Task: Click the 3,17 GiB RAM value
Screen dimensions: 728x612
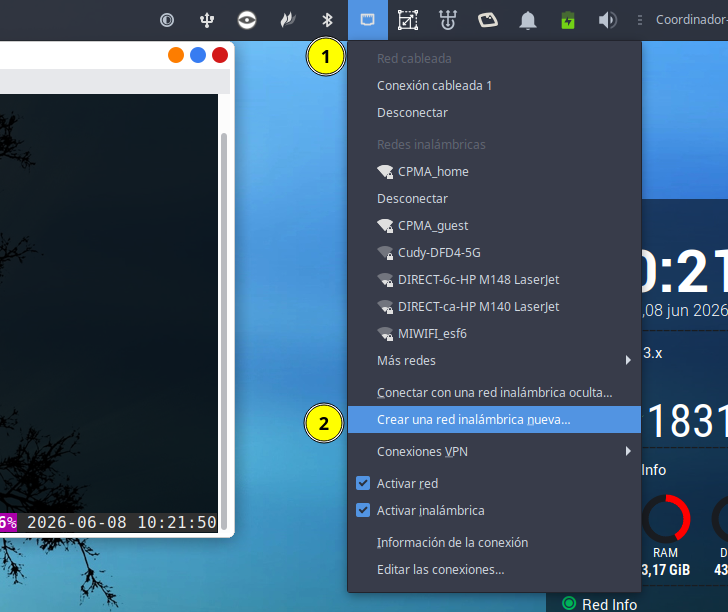Action: (666, 570)
